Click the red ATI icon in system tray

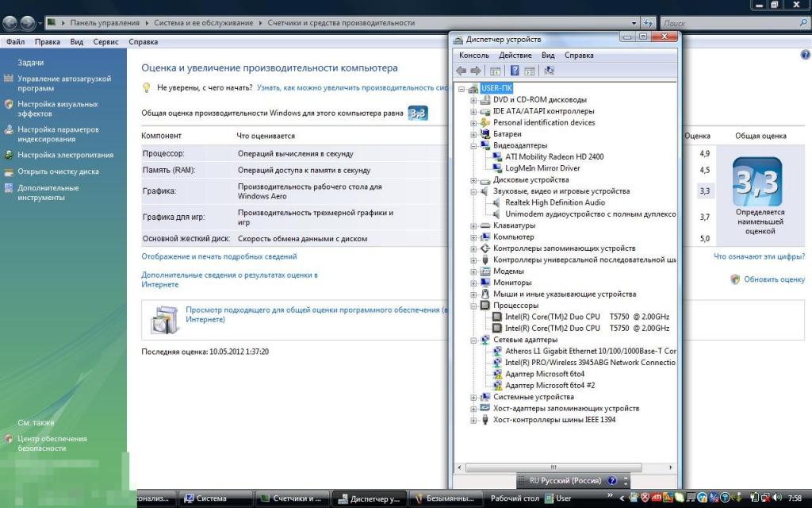(656, 498)
